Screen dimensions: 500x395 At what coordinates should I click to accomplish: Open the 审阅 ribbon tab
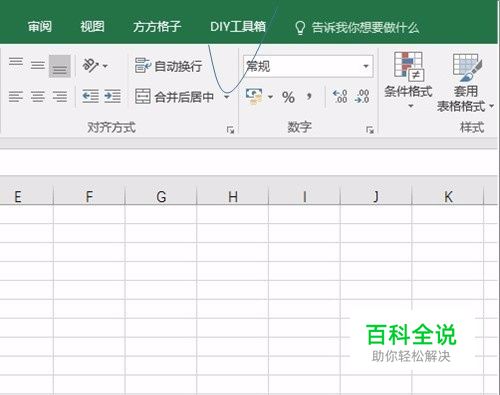pyautogui.click(x=40, y=27)
